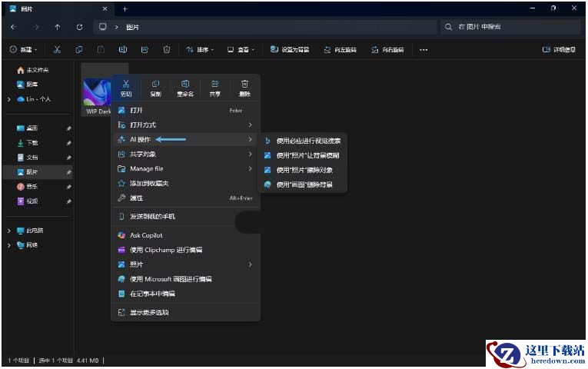The width and height of the screenshot is (588, 369).
Task: Expand the 此电脑 tree node
Action: point(9,231)
